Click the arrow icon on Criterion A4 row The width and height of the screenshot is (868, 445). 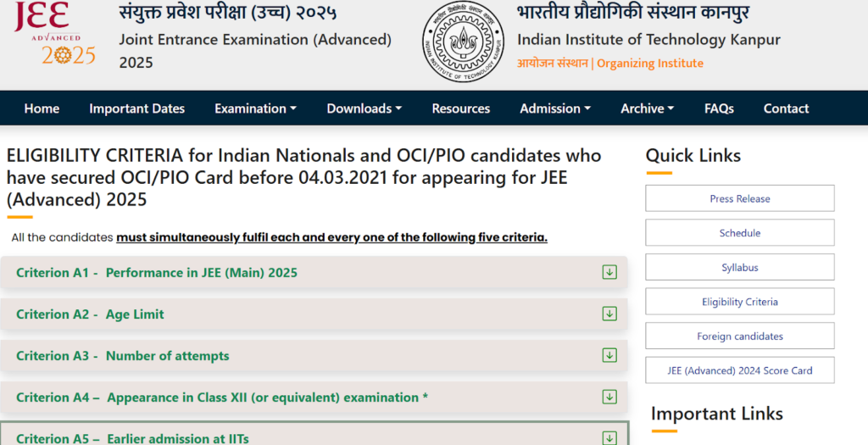click(x=609, y=397)
